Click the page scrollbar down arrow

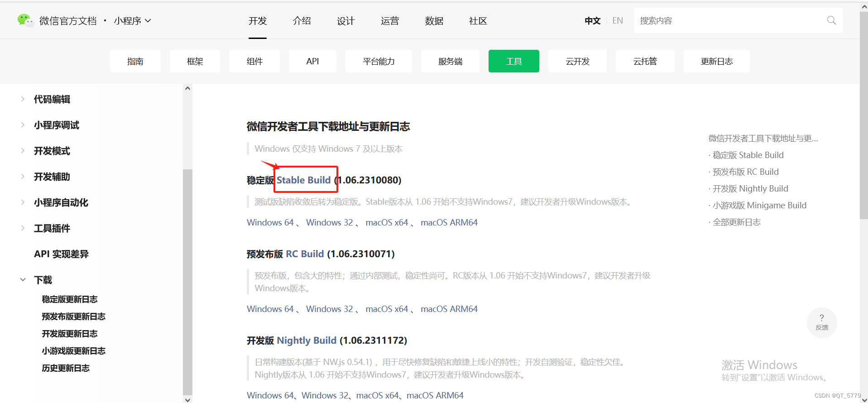(864, 399)
